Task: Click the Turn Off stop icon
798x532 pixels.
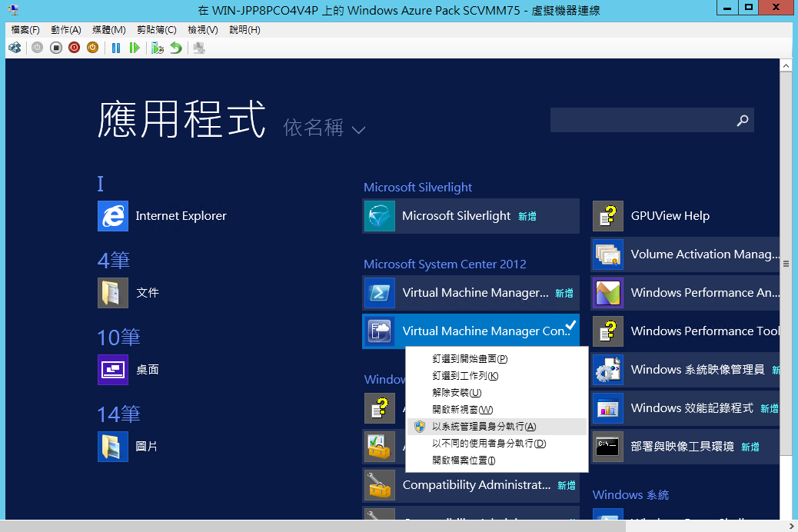Action: (x=56, y=48)
